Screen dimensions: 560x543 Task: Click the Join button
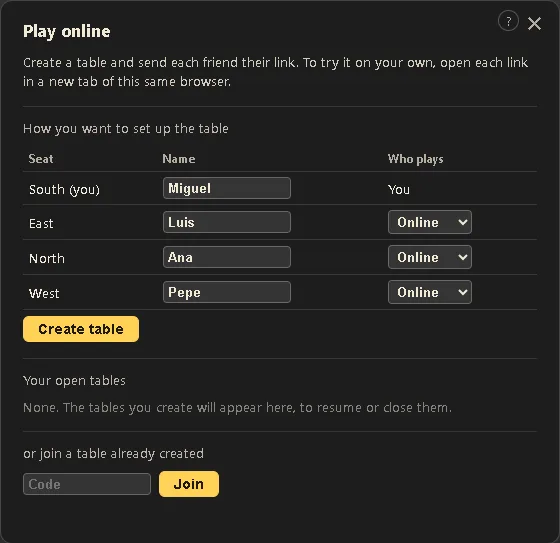pos(189,484)
